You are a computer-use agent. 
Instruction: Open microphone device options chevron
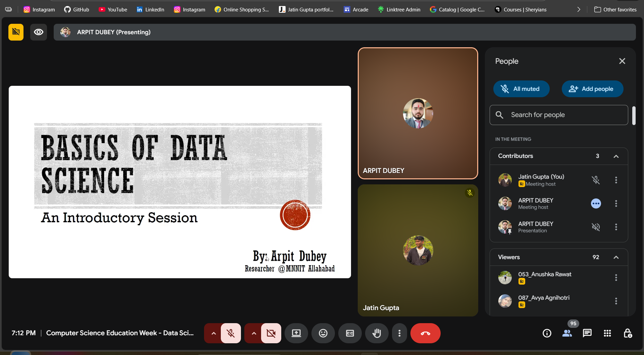[x=213, y=333]
